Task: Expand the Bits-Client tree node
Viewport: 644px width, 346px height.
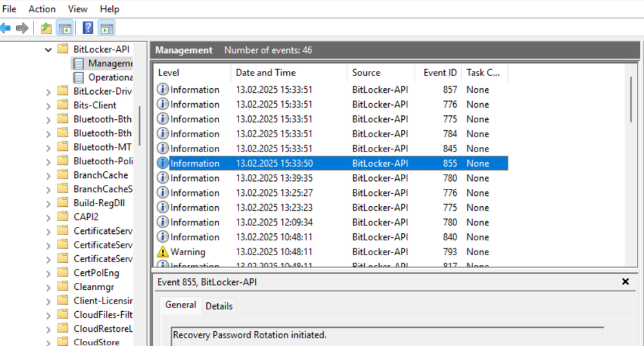Action: 48,106
